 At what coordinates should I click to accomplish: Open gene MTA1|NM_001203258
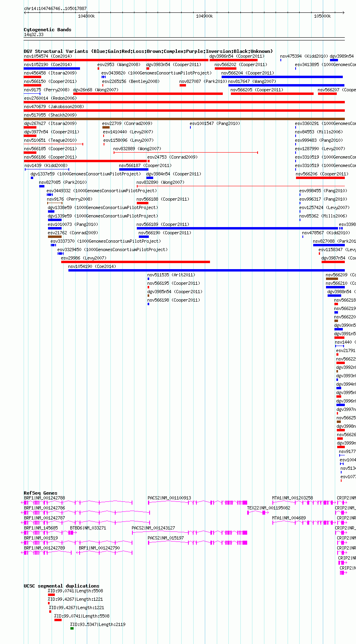click(292, 498)
